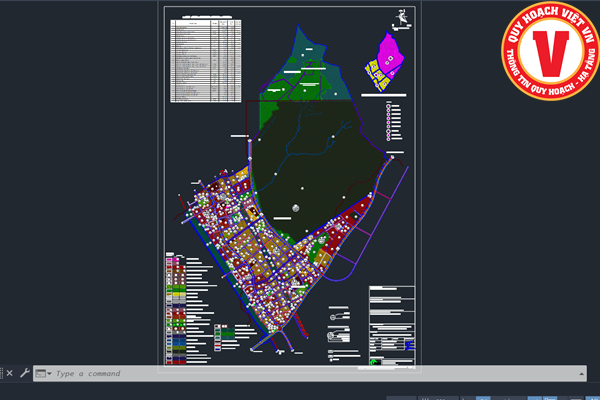
Task: Select the north arrow symbol in drawing
Action: pos(401,17)
